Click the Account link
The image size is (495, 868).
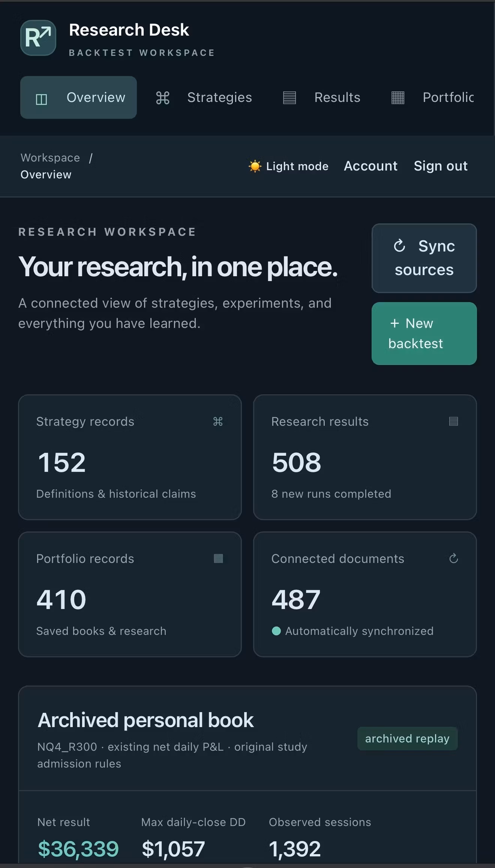point(370,166)
